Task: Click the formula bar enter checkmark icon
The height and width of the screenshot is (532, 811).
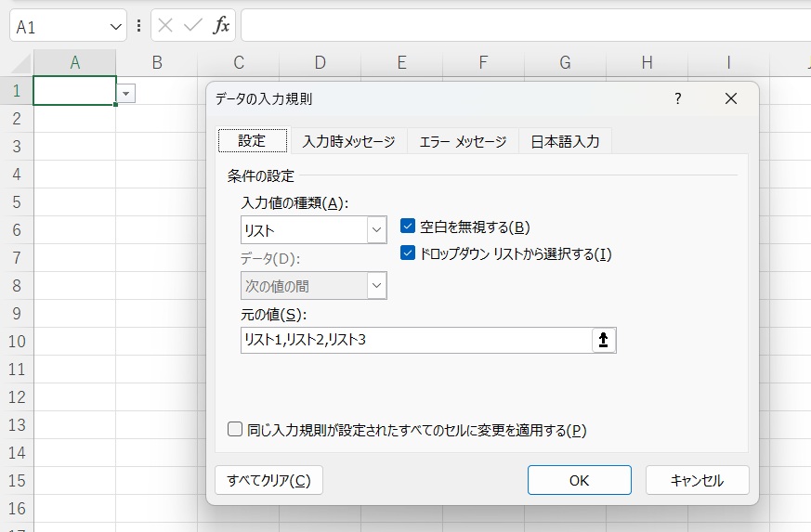Action: pyautogui.click(x=193, y=26)
